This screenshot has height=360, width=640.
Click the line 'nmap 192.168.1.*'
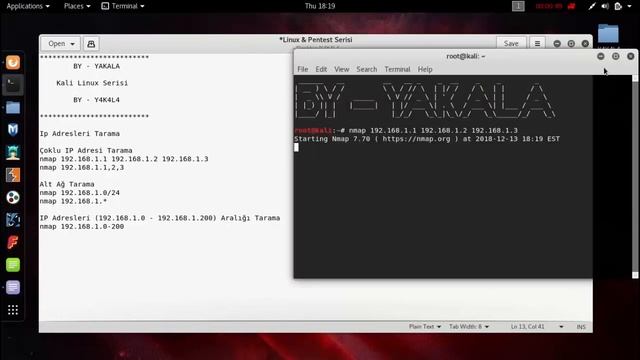(73, 201)
